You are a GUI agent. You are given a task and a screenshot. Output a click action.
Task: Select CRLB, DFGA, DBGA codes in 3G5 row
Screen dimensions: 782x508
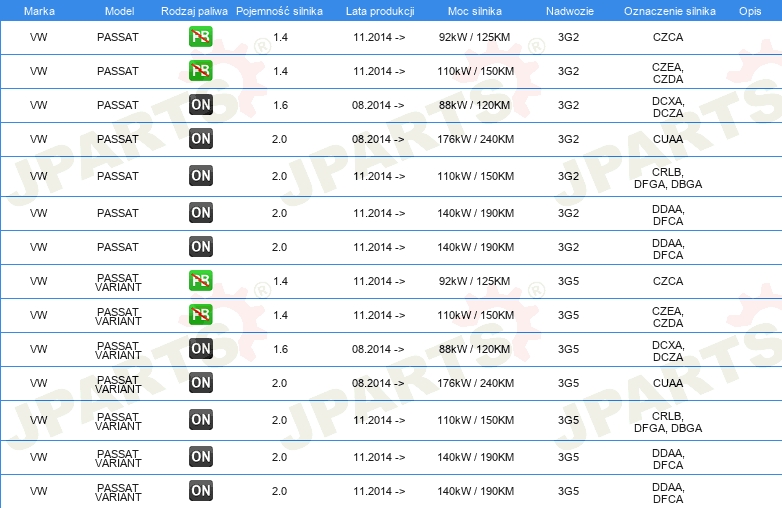tap(668, 422)
